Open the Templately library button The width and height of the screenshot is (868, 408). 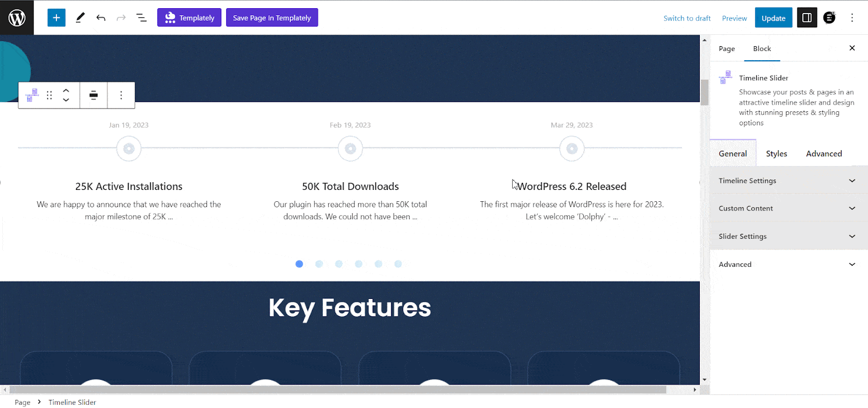click(189, 17)
